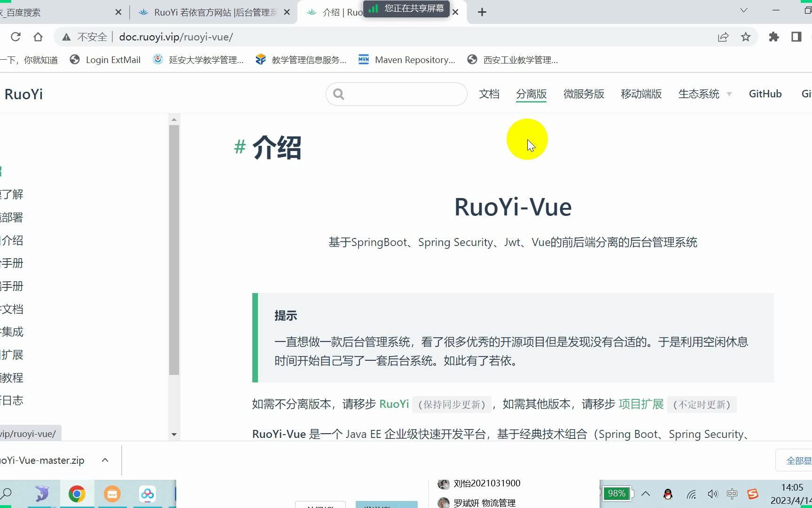Open the 分离版 nav item
Image resolution: width=812 pixels, height=508 pixels.
click(x=531, y=94)
